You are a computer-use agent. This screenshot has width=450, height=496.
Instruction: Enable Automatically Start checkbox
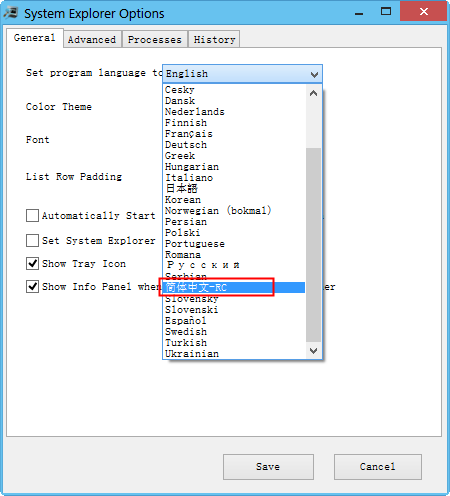tap(32, 215)
